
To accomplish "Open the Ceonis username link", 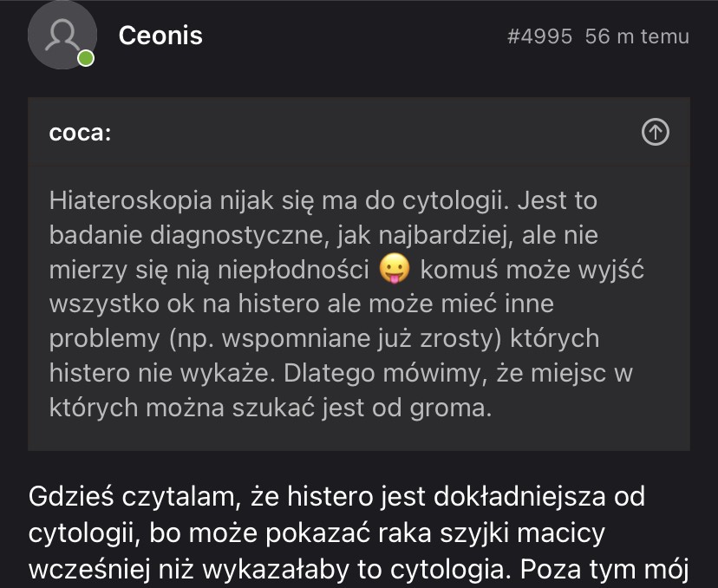I will (160, 36).
